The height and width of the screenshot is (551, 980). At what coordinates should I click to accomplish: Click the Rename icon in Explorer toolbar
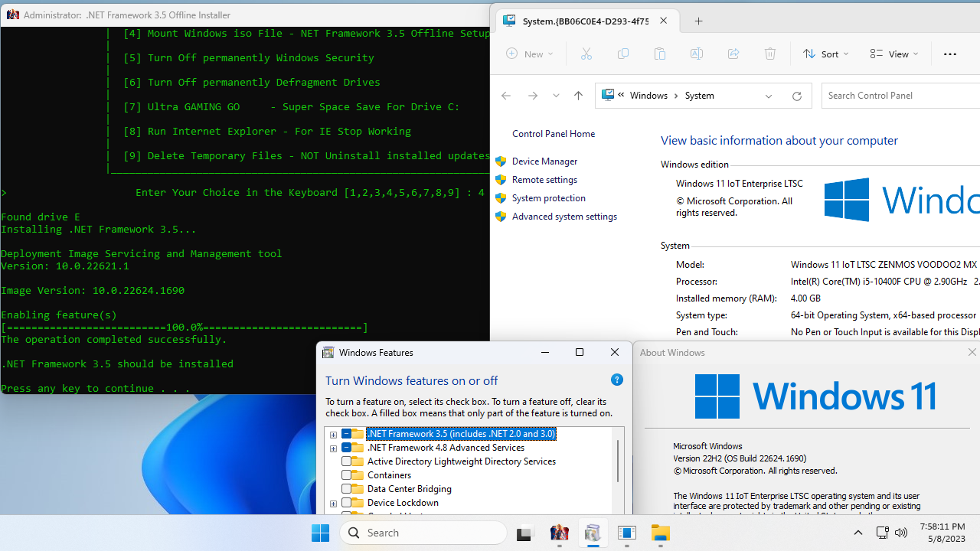(x=697, y=54)
